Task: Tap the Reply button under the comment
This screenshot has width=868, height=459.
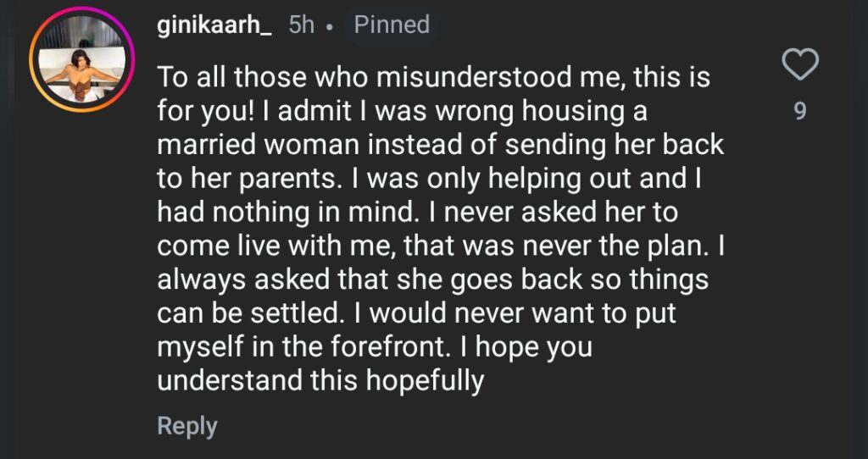Action: pyautogui.click(x=187, y=425)
